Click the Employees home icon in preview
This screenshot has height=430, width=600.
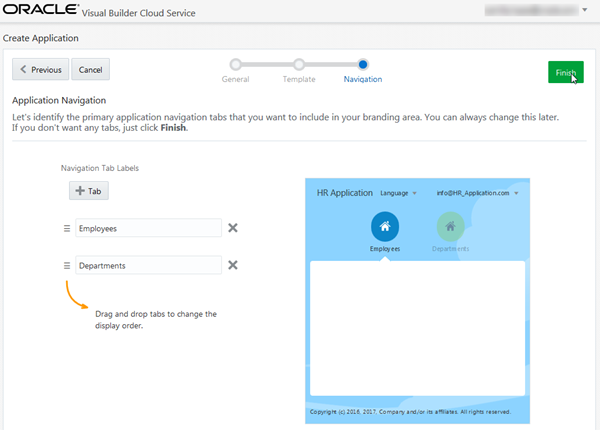pyautogui.click(x=385, y=226)
